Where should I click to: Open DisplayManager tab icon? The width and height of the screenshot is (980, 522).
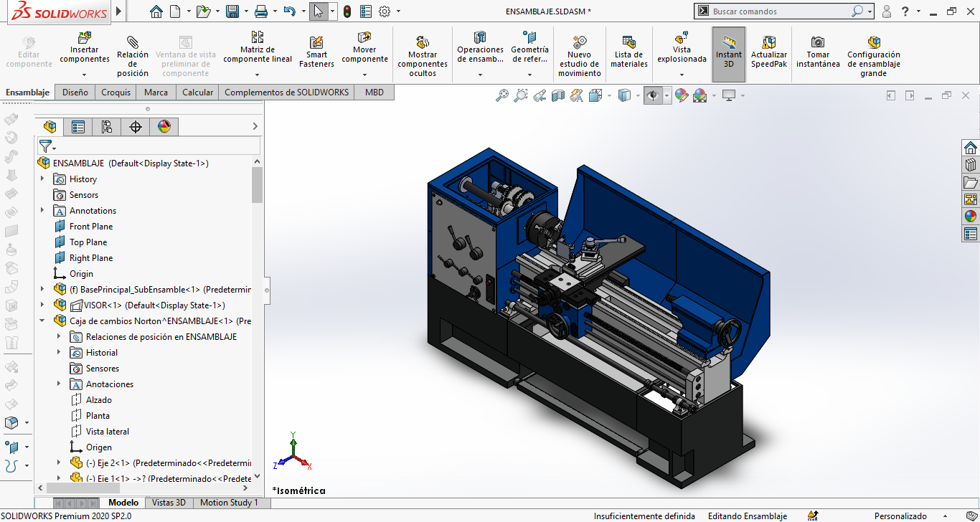164,127
